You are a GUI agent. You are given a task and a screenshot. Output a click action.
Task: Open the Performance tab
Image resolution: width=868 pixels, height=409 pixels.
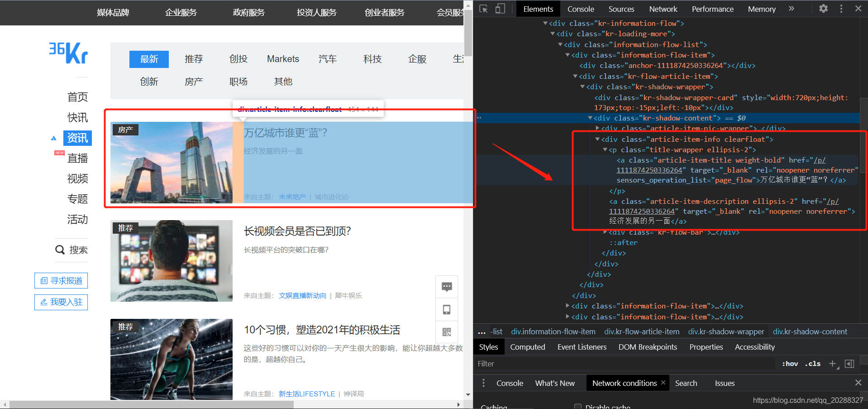(712, 9)
